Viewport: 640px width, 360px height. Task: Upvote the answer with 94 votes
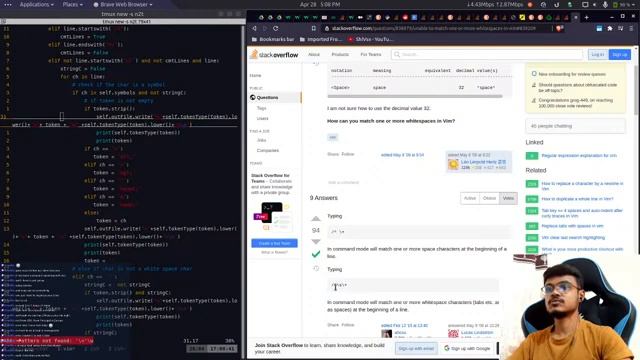coord(316,219)
